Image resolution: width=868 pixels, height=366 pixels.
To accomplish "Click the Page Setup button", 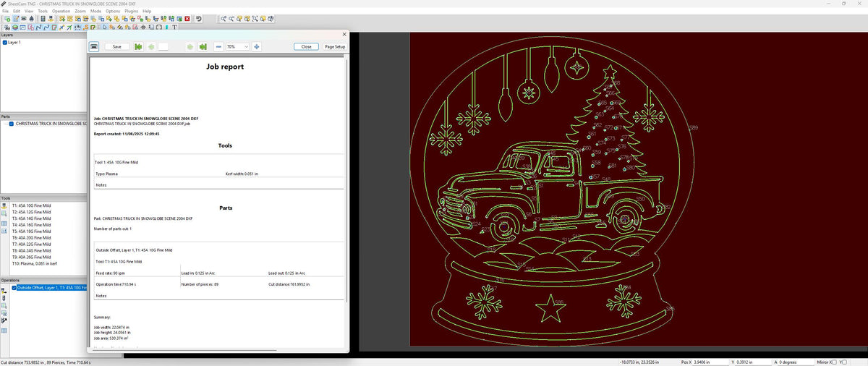I will (334, 46).
